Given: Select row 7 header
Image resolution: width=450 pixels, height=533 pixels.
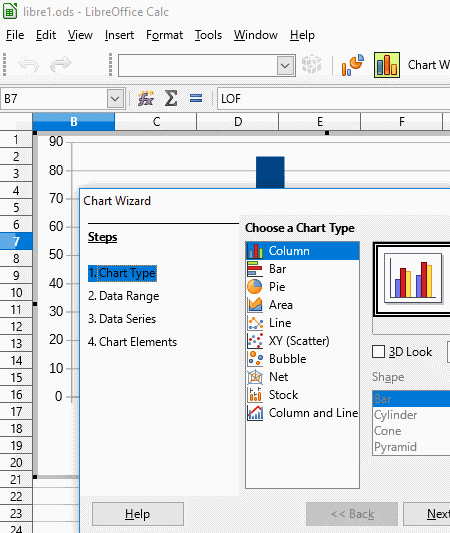Looking at the screenshot, I should [x=16, y=241].
